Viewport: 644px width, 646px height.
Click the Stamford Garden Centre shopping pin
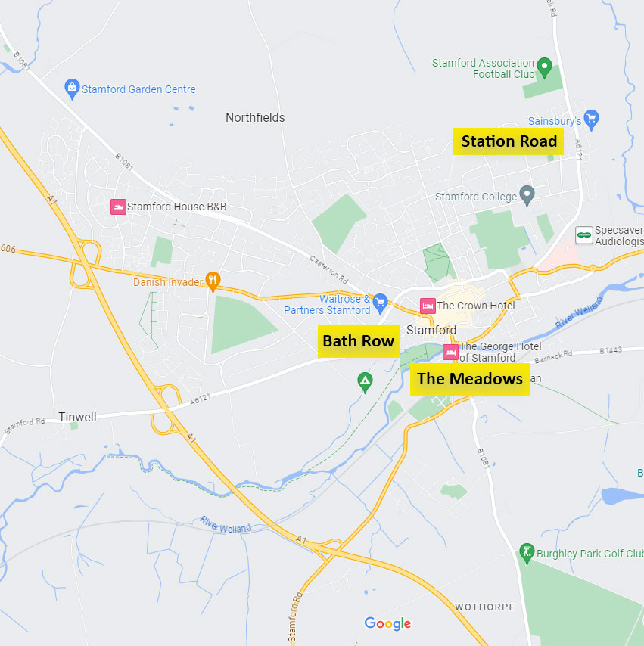[72, 89]
